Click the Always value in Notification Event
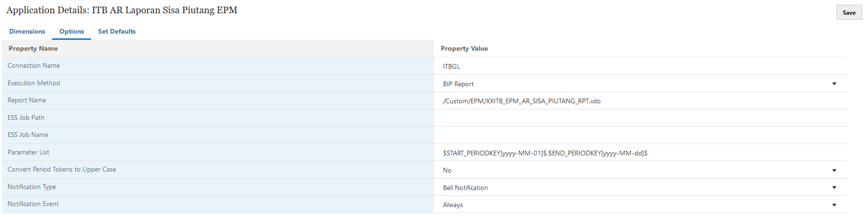This screenshot has height=217, width=868. (x=453, y=205)
